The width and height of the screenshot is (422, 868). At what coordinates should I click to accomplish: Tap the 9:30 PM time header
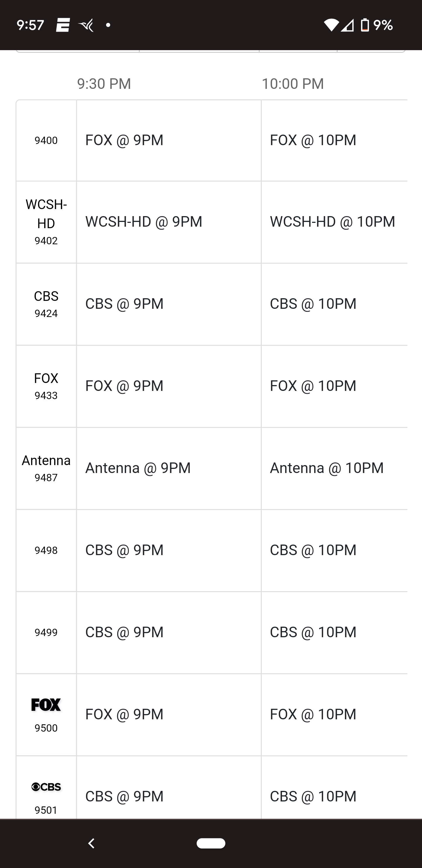pyautogui.click(x=104, y=84)
